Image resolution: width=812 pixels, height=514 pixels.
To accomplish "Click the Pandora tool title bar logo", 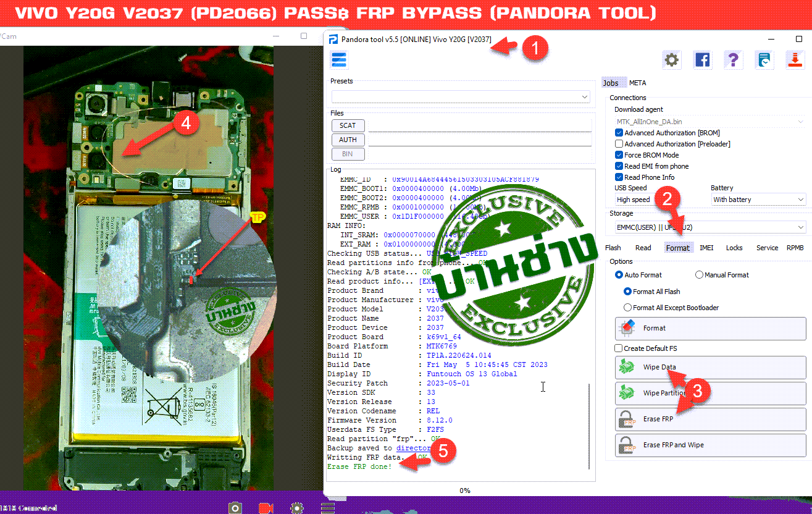I will pyautogui.click(x=333, y=39).
